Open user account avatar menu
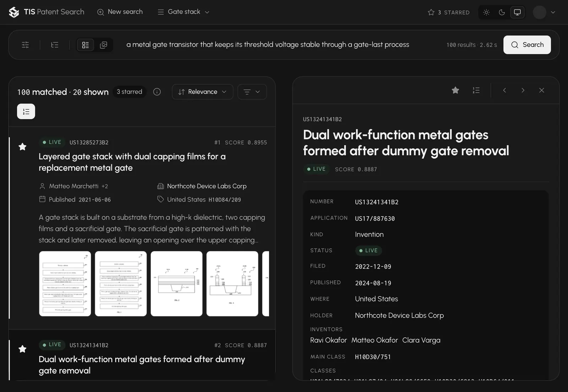Screen dimensions: 568x392 544,12
